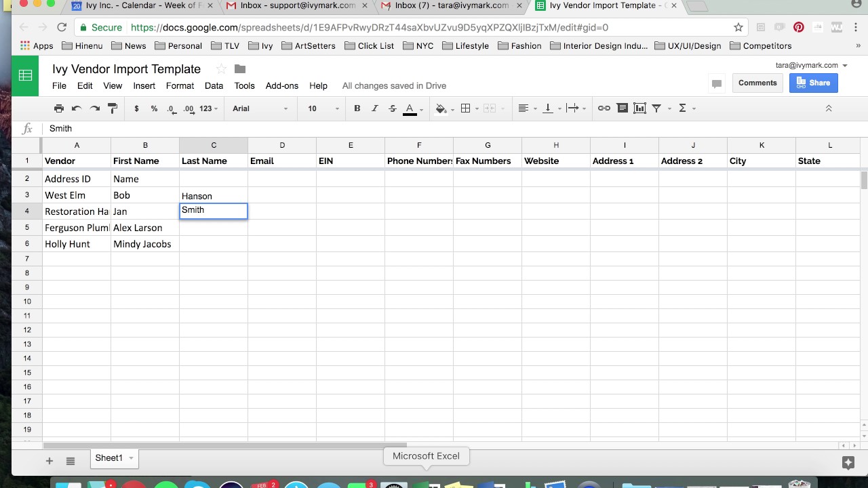868x488 pixels.
Task: Star the Ivy Vendor Import Template document
Action: [221, 69]
